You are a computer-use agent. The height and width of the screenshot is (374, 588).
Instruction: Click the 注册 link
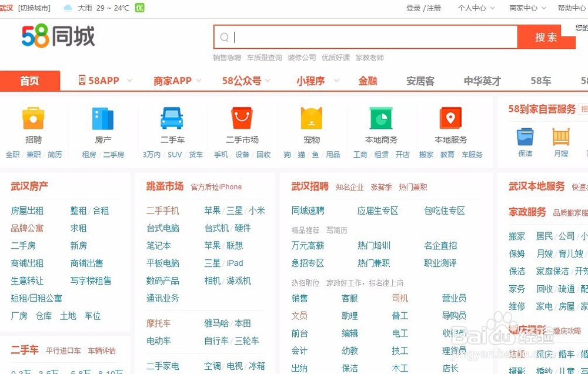[x=434, y=8]
